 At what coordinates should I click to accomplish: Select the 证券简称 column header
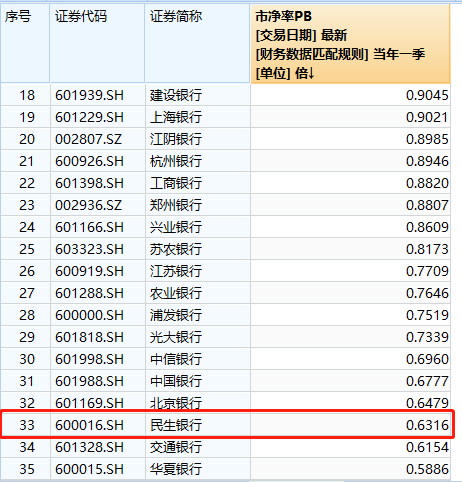pos(198,44)
